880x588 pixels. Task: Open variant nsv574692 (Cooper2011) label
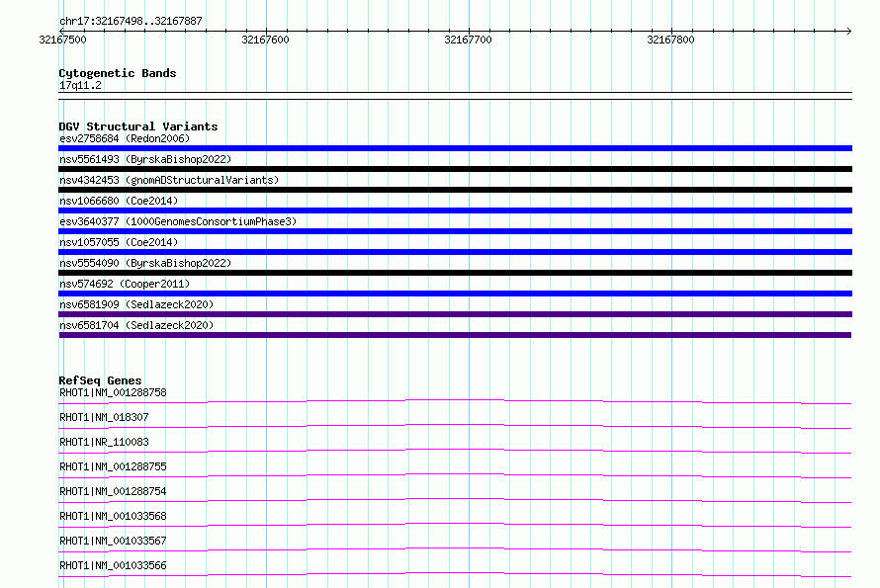(x=125, y=284)
